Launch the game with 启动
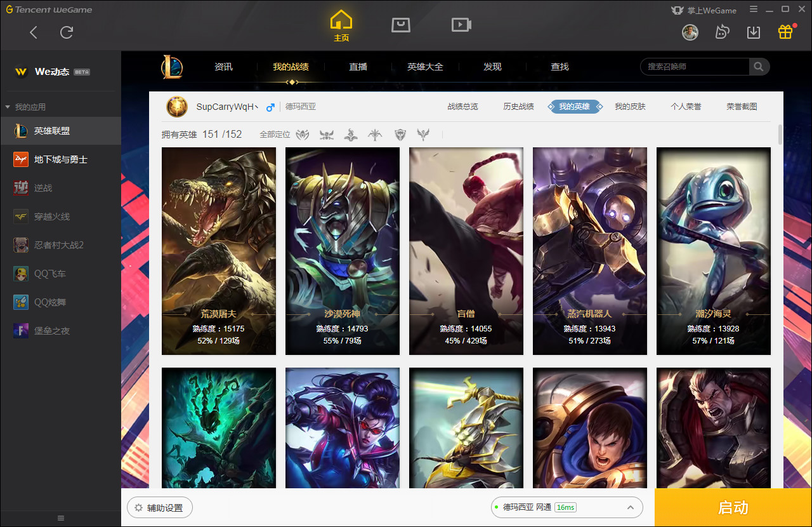The height and width of the screenshot is (527, 812). click(733, 507)
